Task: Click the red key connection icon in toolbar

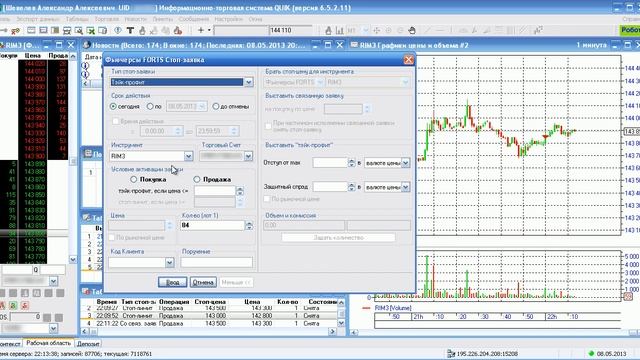Action: coord(16,31)
